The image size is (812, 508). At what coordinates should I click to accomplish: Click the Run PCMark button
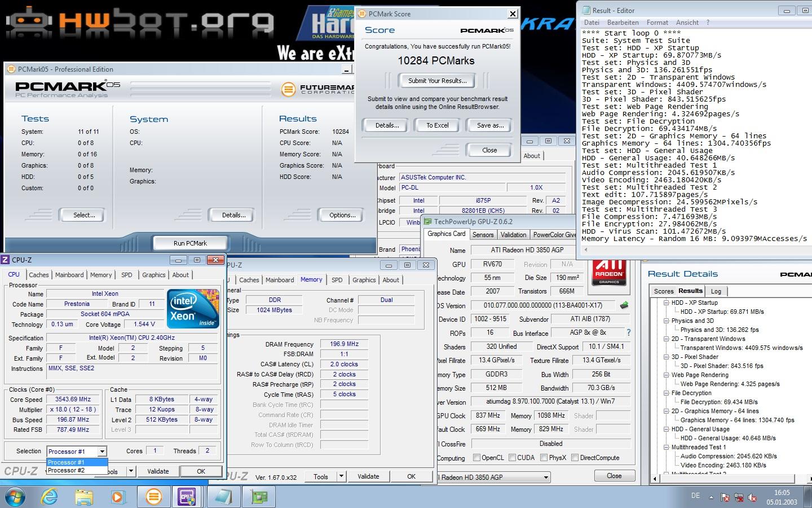190,243
